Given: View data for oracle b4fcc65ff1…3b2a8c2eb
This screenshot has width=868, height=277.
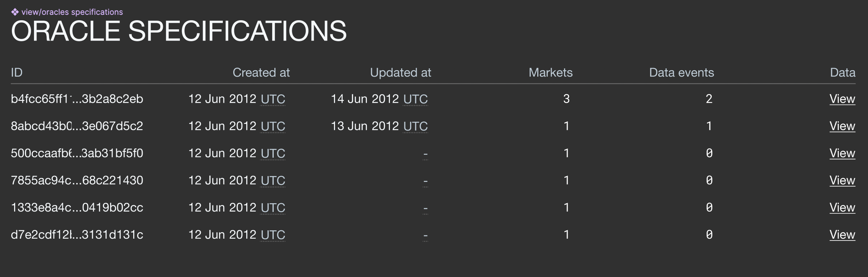Looking at the screenshot, I should point(842,99).
